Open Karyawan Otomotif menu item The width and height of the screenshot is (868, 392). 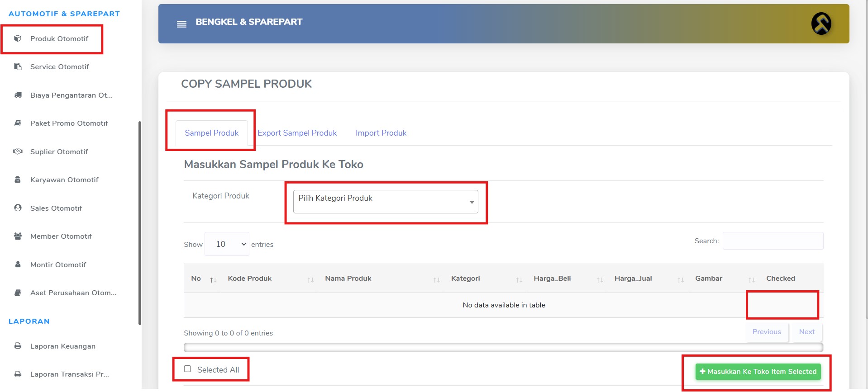coord(64,179)
